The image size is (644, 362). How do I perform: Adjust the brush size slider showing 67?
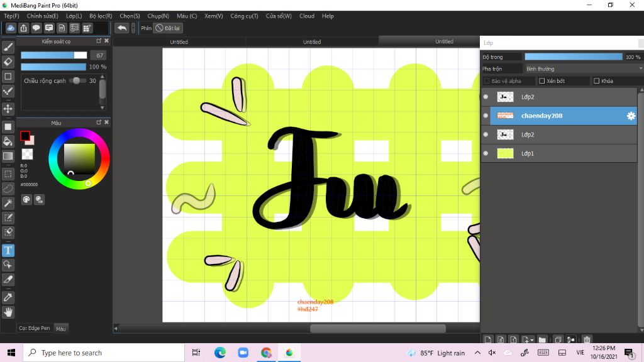pyautogui.click(x=54, y=55)
